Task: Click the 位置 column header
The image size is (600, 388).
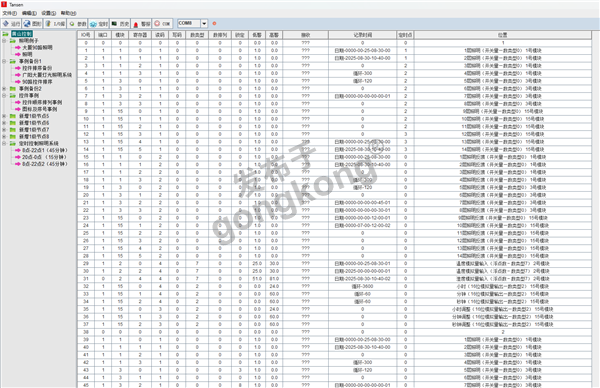Action: (x=503, y=35)
